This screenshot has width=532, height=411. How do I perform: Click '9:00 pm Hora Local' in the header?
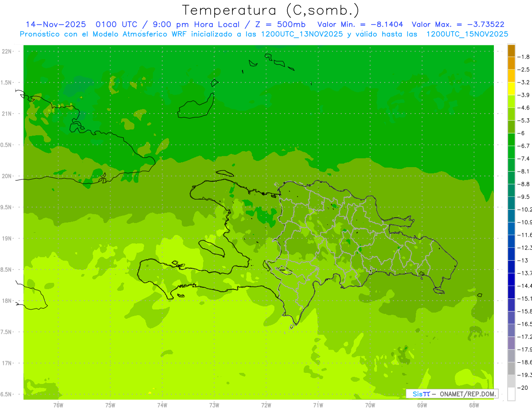[196, 25]
